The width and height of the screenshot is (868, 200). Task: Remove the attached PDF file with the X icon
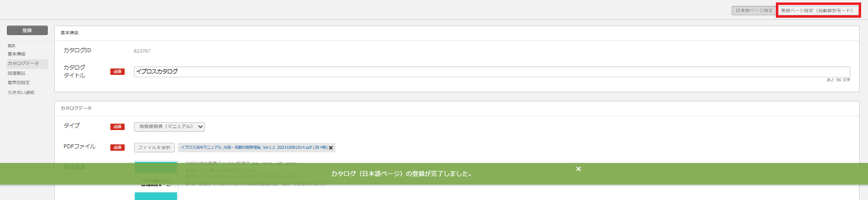[x=331, y=148]
